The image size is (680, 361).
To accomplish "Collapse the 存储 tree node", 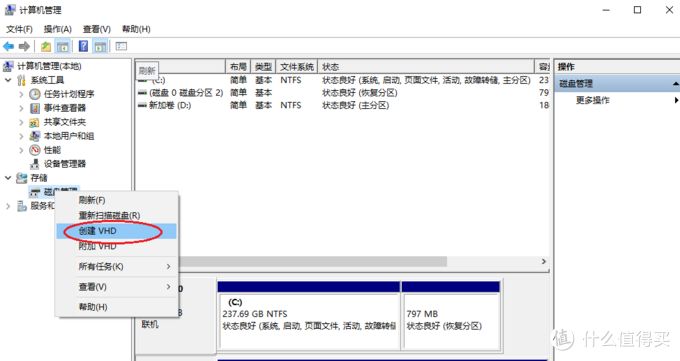I will pos(8,178).
